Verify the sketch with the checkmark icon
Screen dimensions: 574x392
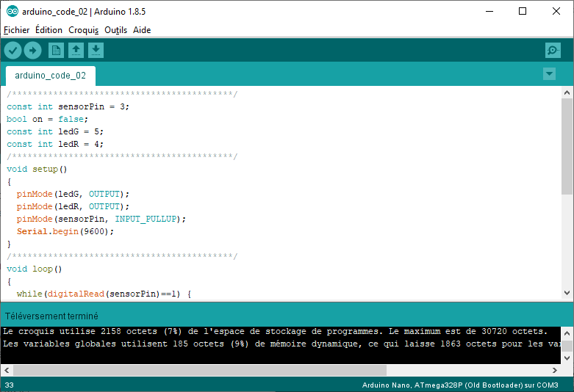12,51
